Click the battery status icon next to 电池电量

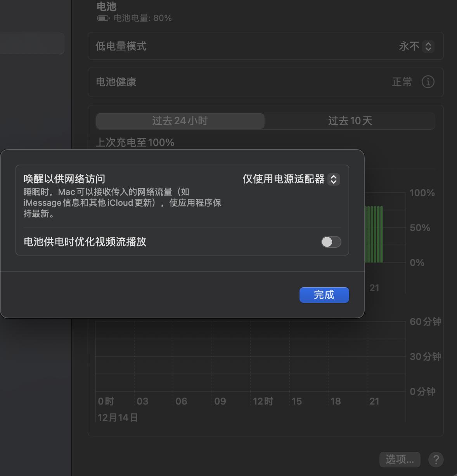[102, 17]
